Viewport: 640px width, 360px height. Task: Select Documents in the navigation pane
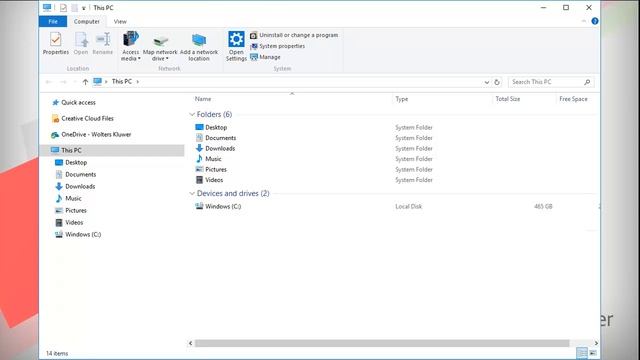pos(76,174)
